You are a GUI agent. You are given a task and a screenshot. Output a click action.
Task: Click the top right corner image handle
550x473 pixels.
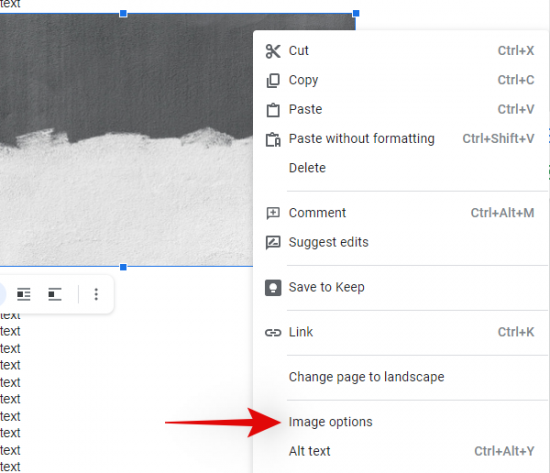pyautogui.click(x=356, y=13)
